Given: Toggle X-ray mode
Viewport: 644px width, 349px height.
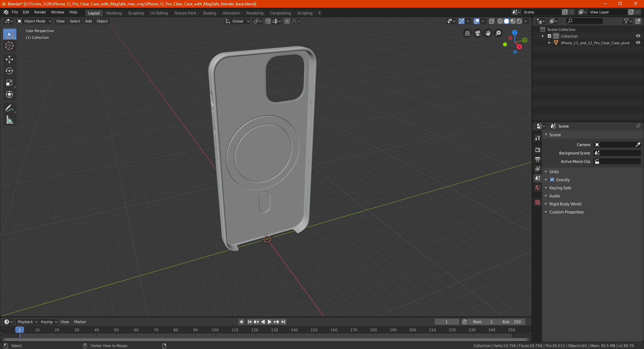Looking at the screenshot, I should [x=491, y=21].
